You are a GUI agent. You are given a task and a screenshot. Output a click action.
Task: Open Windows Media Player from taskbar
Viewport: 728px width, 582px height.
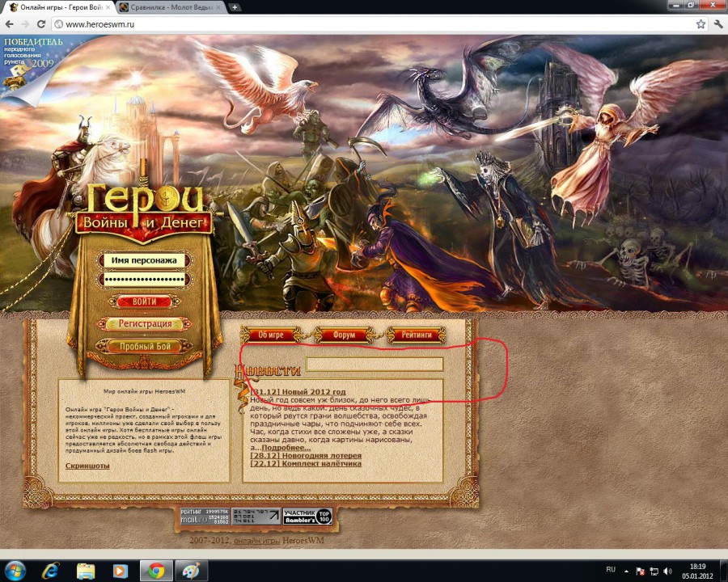tap(121, 571)
